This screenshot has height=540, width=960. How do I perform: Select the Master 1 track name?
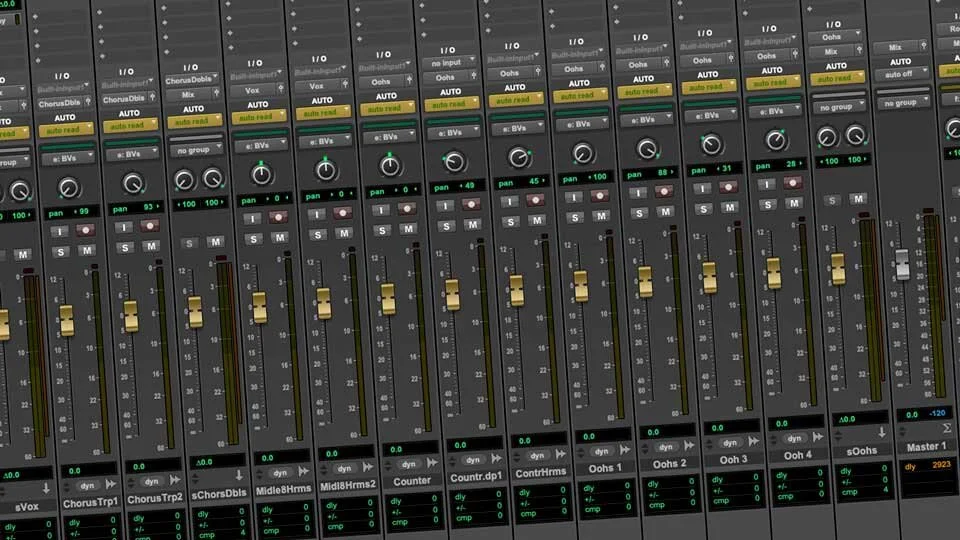tap(926, 447)
